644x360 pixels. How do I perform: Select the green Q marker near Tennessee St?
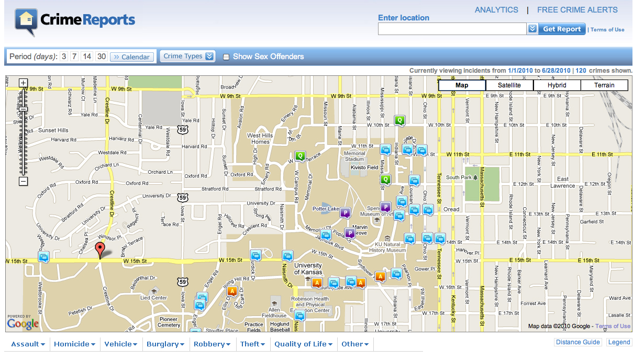point(386,179)
